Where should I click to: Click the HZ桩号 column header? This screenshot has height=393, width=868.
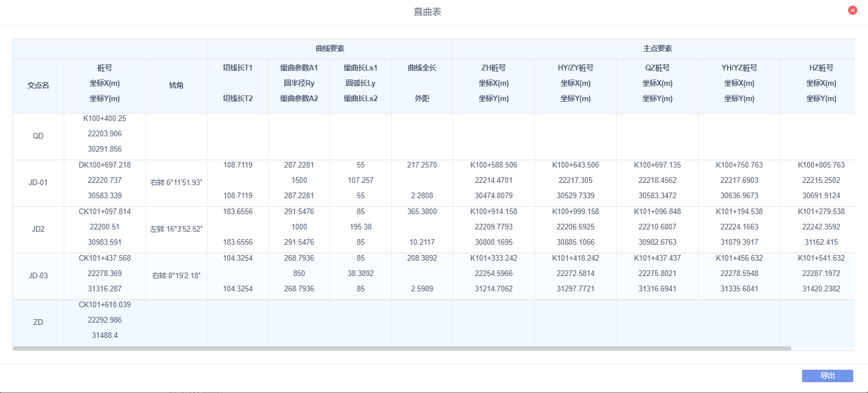821,68
